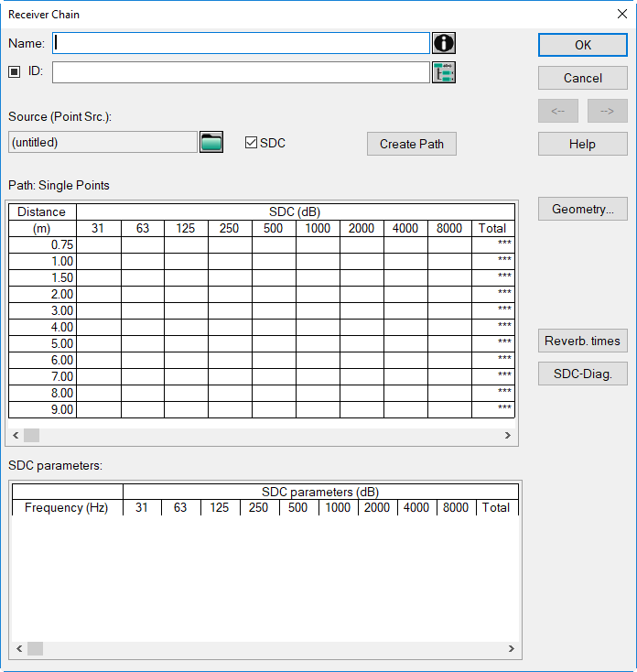Open the Geometry... dialog
637x672 pixels.
click(583, 209)
